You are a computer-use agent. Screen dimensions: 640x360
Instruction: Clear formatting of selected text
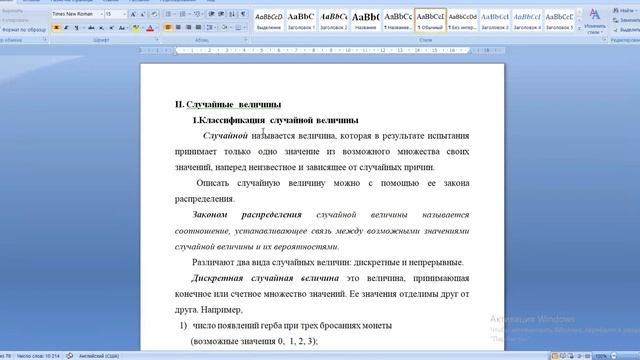tap(154, 14)
